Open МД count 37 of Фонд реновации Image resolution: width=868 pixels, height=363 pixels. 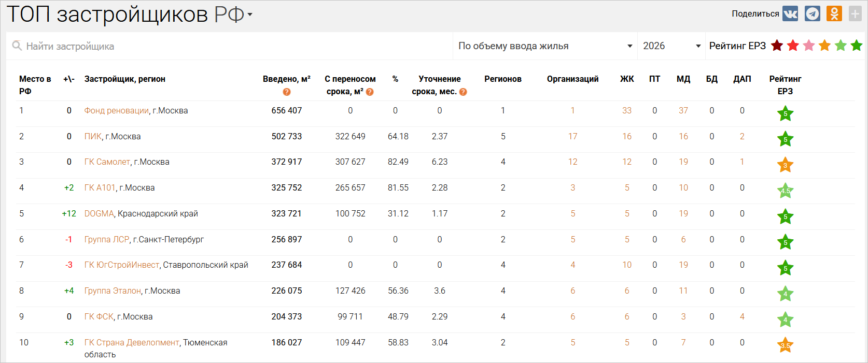[x=683, y=110]
